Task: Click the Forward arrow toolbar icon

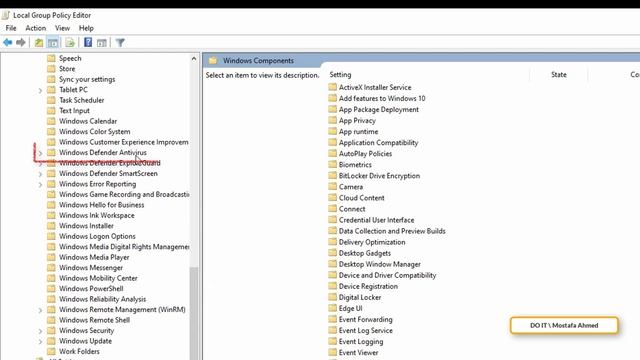Action: (21, 42)
